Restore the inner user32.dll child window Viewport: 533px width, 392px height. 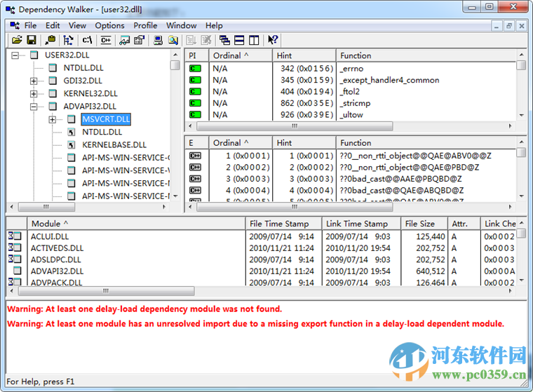509,26
